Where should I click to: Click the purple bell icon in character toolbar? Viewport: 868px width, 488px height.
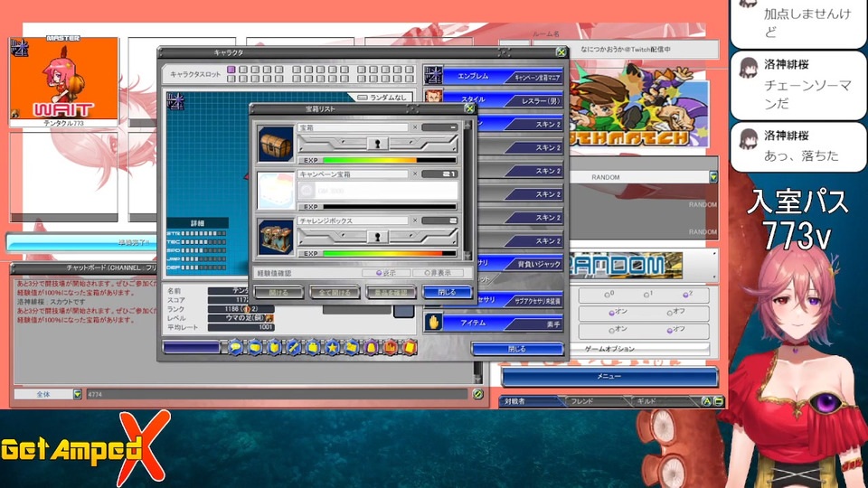[x=371, y=347]
